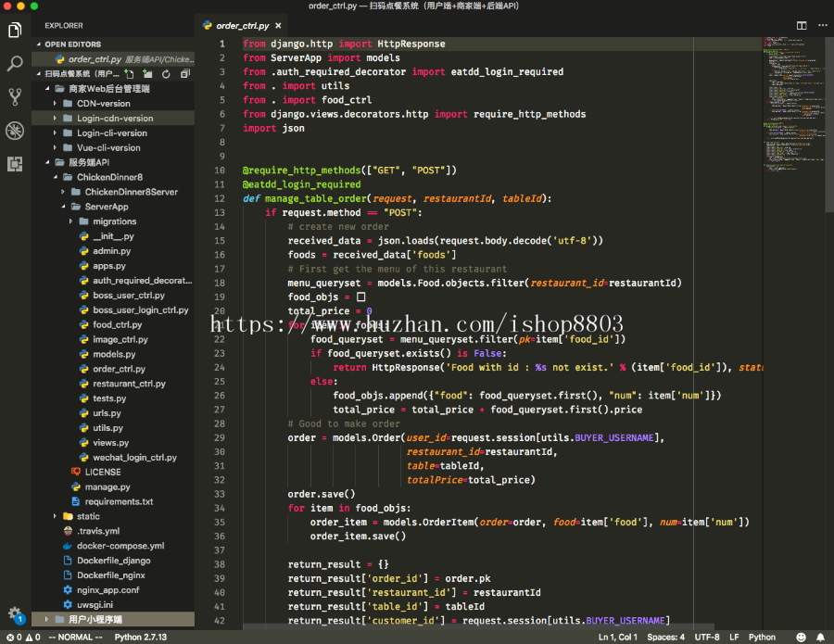The width and height of the screenshot is (834, 644).
Task: Refresh the Explorer file tree
Action: (166, 74)
